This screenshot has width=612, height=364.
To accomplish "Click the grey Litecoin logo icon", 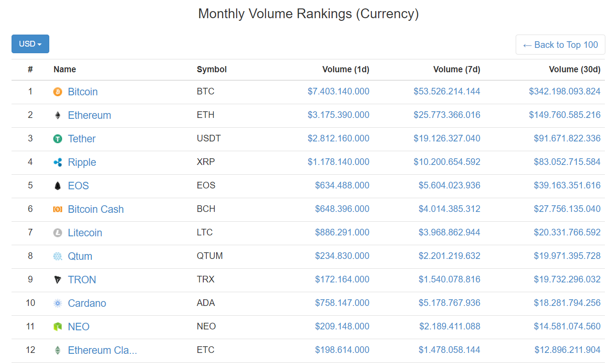I will (58, 233).
